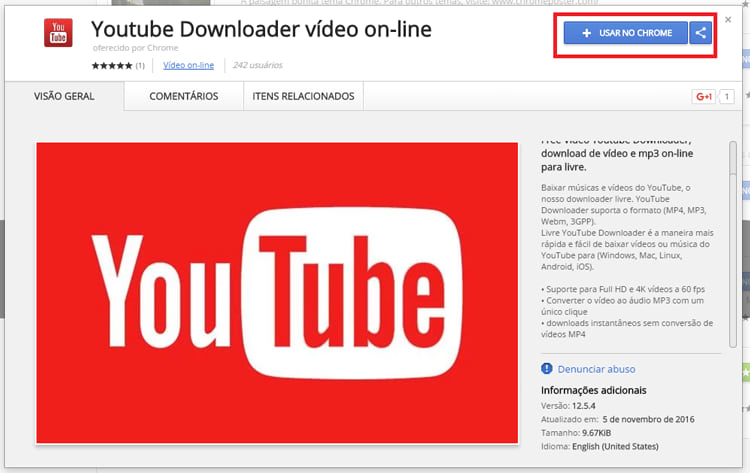Click the blue exclamation abuse icon
The height and width of the screenshot is (473, 750).
tap(547, 369)
